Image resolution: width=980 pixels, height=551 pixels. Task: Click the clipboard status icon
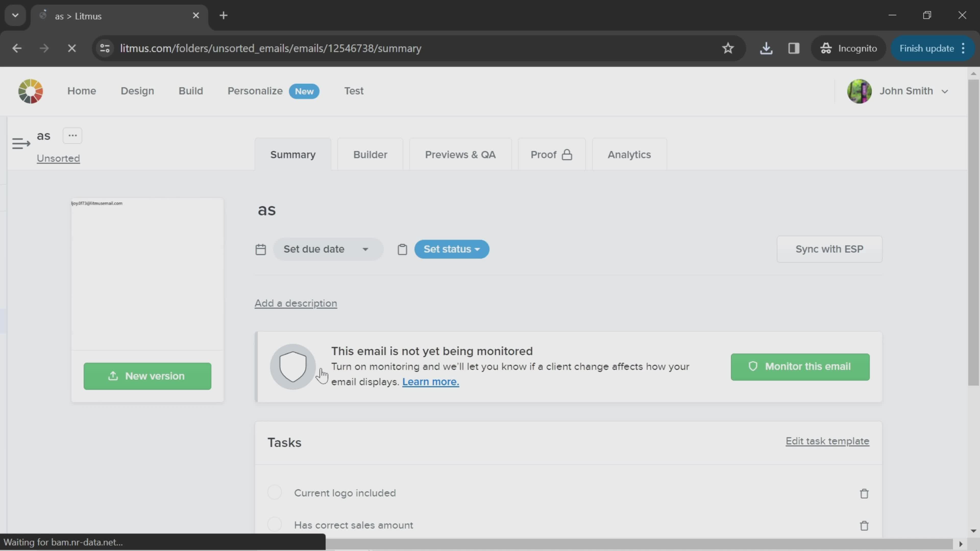pyautogui.click(x=402, y=249)
